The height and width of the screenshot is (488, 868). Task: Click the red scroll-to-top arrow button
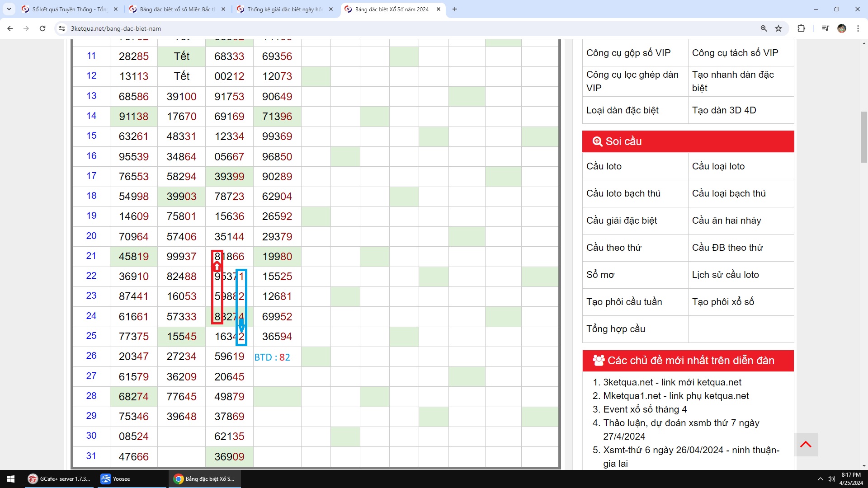[806, 445]
